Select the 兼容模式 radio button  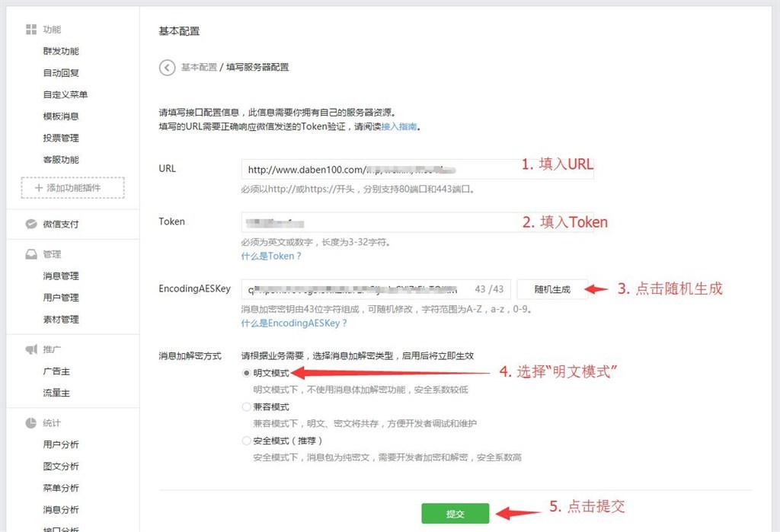(x=246, y=406)
